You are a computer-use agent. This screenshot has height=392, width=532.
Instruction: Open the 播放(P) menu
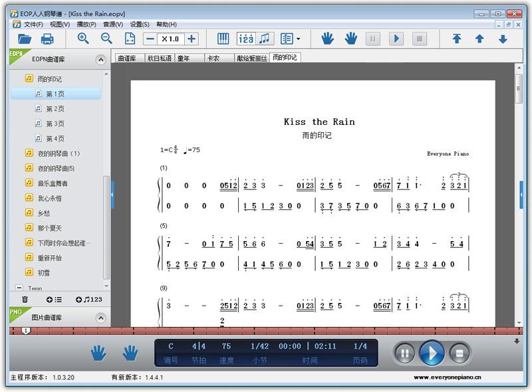click(86, 25)
